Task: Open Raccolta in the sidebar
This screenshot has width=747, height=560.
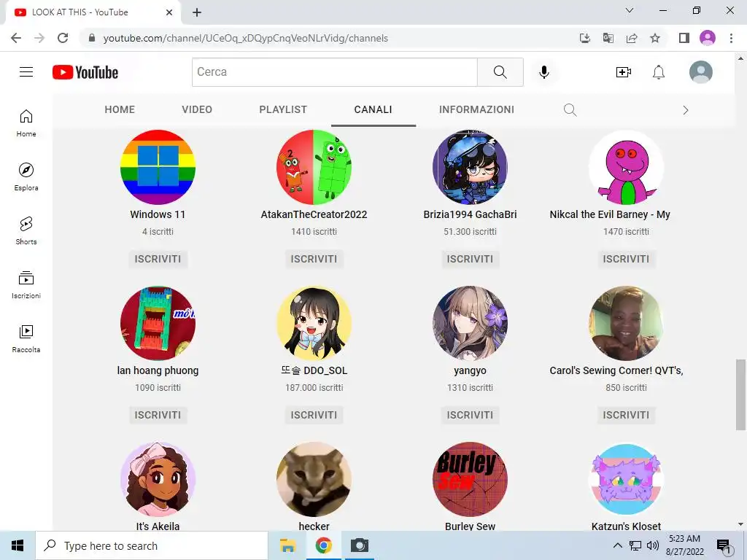Action: coord(26,338)
